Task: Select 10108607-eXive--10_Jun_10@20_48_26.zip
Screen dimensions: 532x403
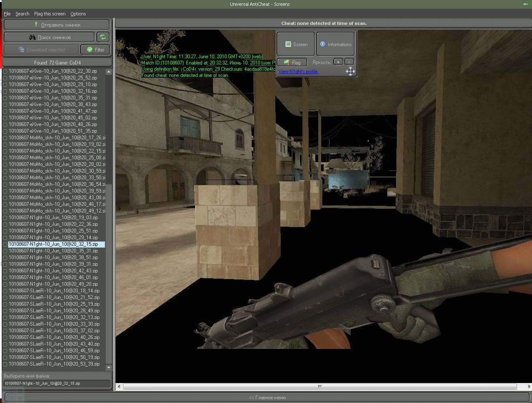Action: pos(53,124)
